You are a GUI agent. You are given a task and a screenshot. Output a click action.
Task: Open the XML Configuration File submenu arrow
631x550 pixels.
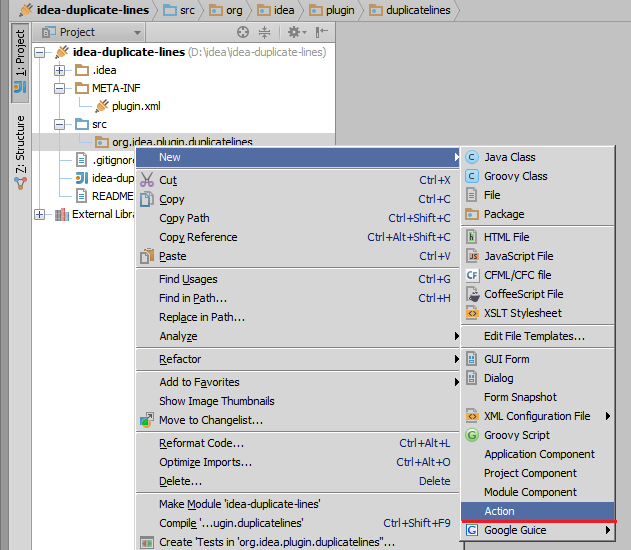click(608, 416)
